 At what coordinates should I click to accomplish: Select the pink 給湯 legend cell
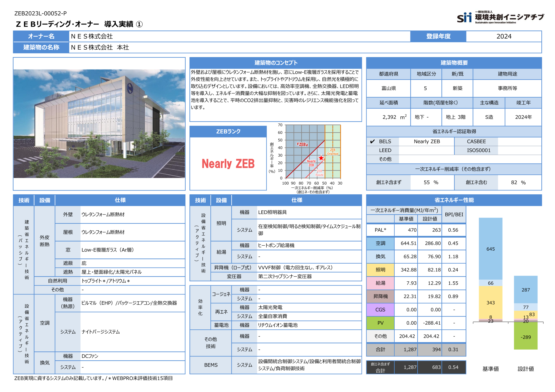pyautogui.click(x=380, y=283)
